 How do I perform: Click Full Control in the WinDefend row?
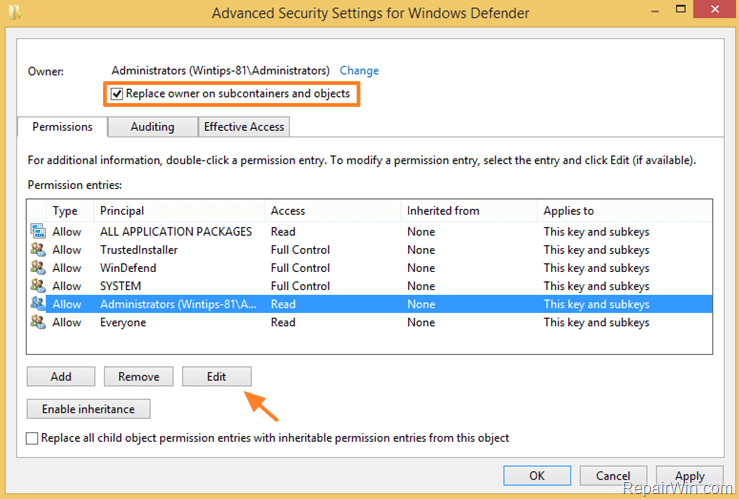pos(300,268)
